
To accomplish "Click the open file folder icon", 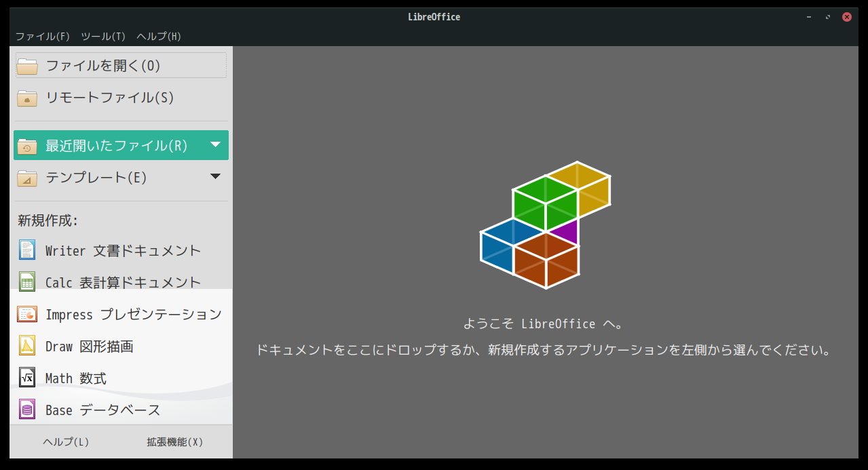I will [27, 66].
